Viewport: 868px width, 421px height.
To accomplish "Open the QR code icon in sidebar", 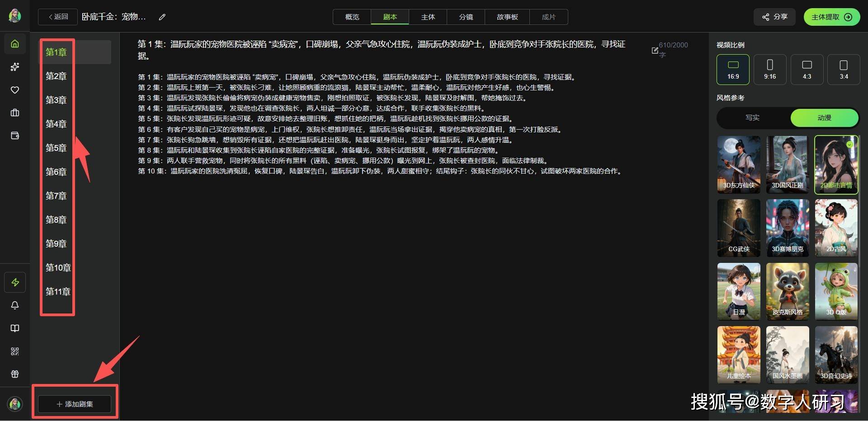I will click(x=15, y=351).
